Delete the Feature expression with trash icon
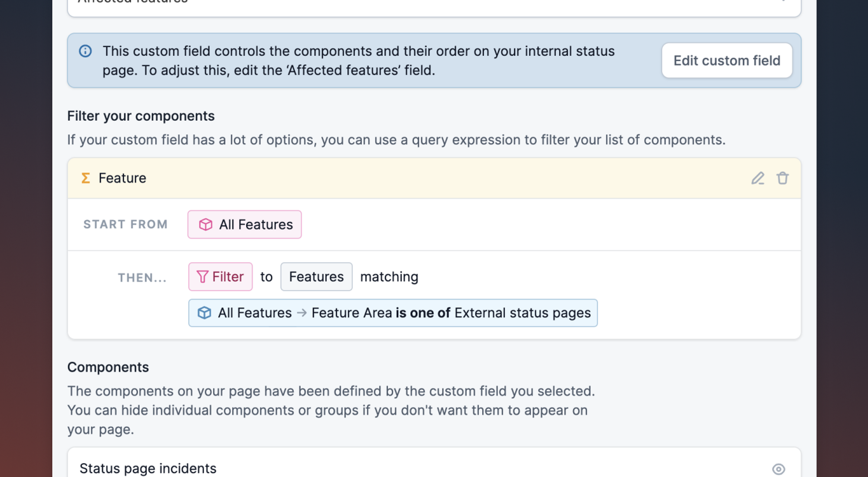 [x=783, y=178]
